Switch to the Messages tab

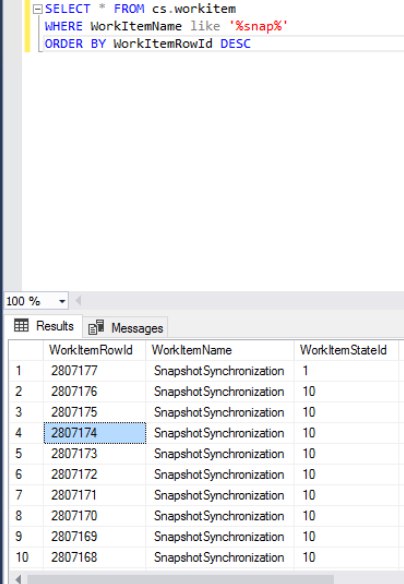point(126,328)
